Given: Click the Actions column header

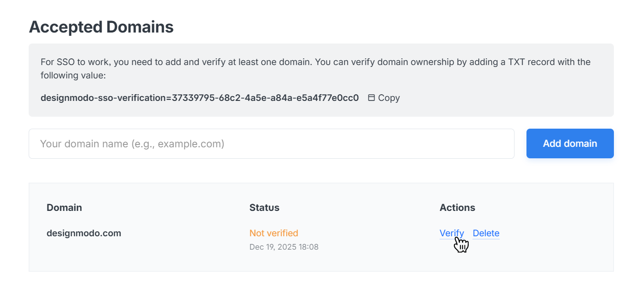Looking at the screenshot, I should [x=457, y=208].
